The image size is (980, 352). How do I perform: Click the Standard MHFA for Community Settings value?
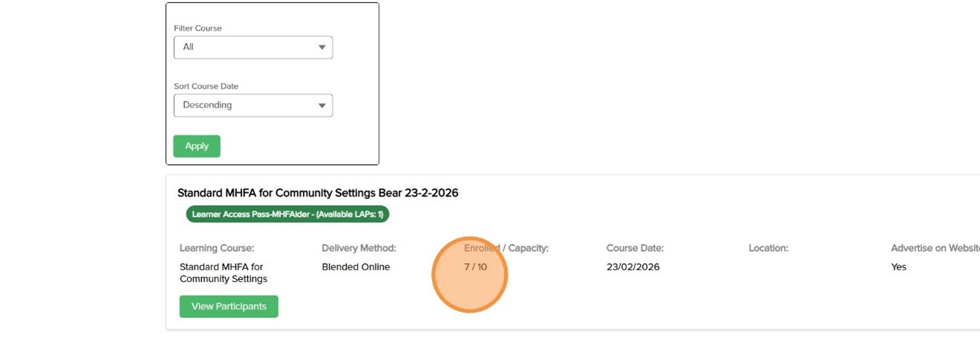coord(223,273)
